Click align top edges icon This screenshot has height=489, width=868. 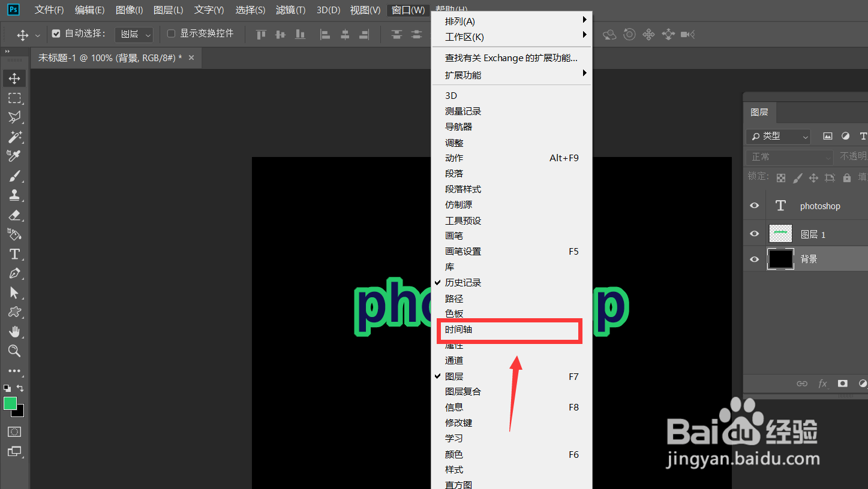coord(261,35)
